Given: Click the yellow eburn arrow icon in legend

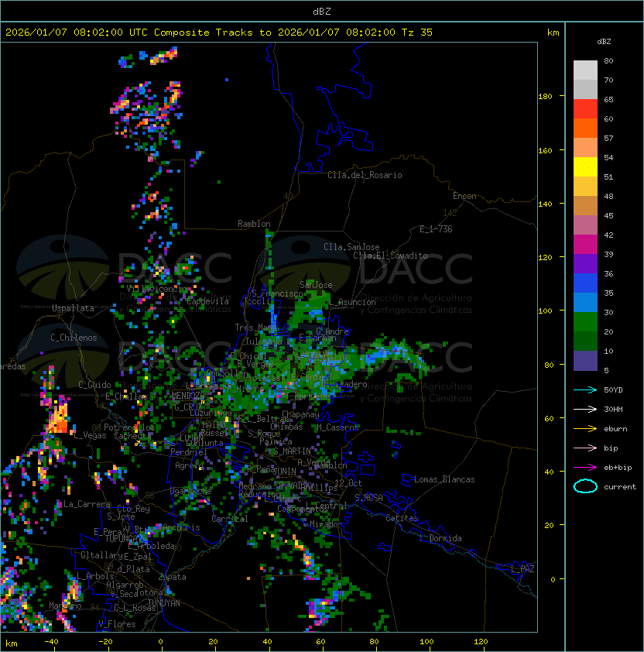Looking at the screenshot, I should (585, 429).
